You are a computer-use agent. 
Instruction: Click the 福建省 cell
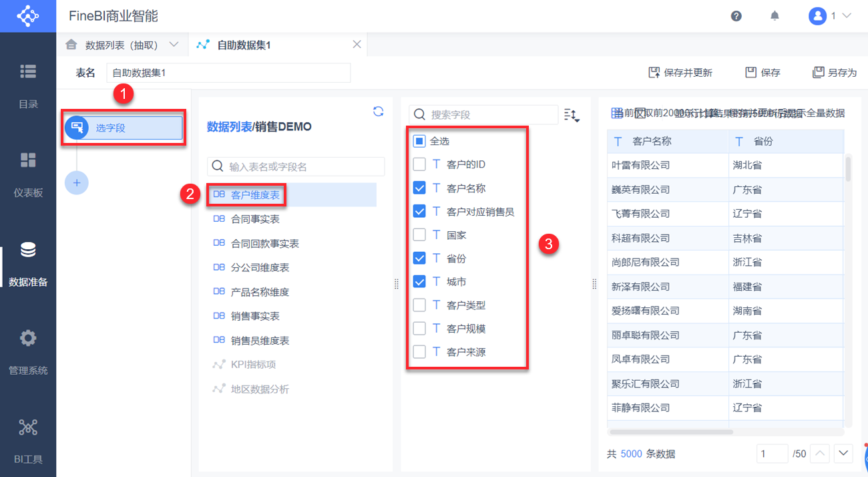[787, 287]
